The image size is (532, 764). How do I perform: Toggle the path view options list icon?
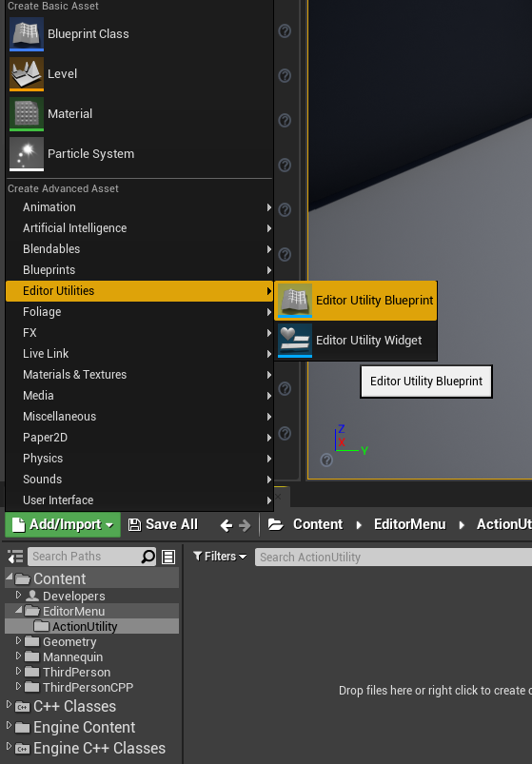[168, 557]
